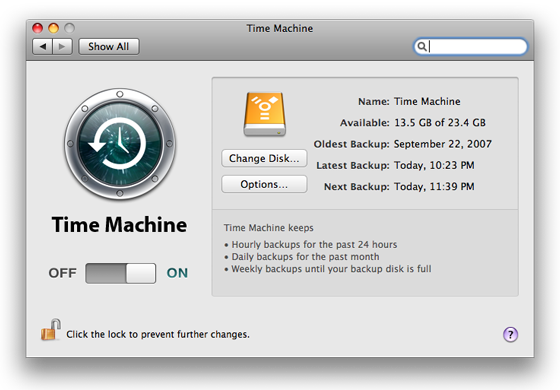The image size is (560, 390).
Task: Click the '13.5 GB of 23.4 GB' value
Action: point(440,122)
